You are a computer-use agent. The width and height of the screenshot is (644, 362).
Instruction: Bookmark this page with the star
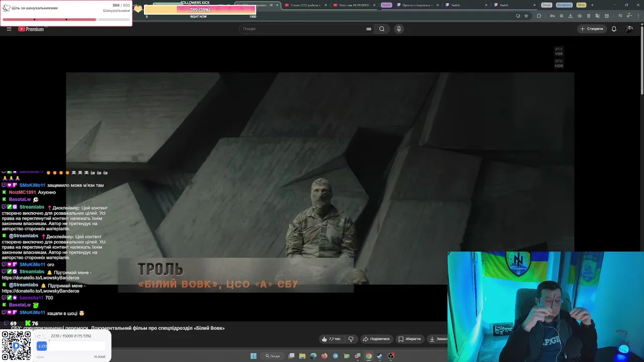point(526,16)
